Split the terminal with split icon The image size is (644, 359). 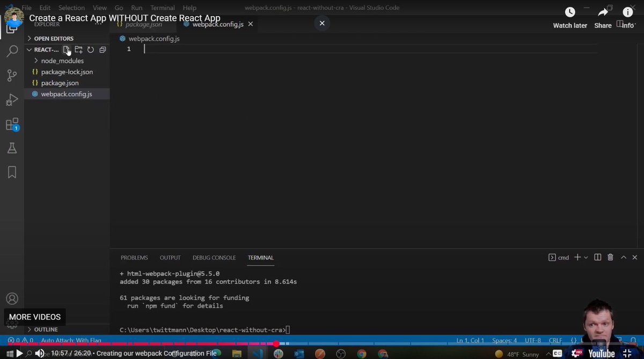597,258
